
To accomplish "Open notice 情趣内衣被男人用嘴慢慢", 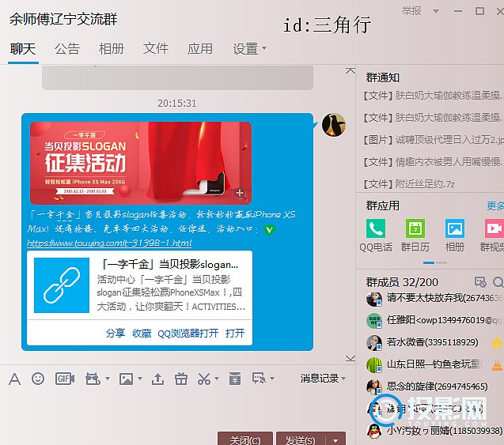I will [x=432, y=162].
